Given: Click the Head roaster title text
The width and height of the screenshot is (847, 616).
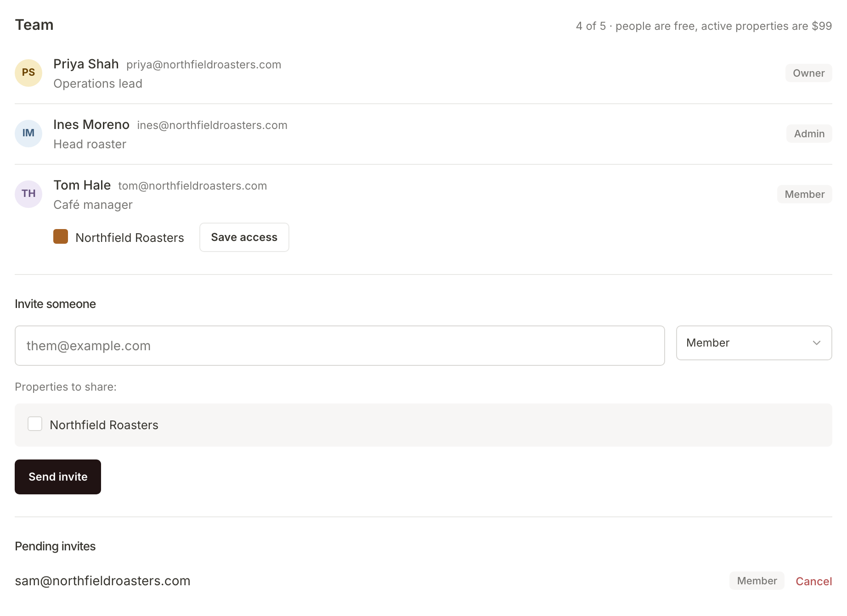Looking at the screenshot, I should tap(90, 144).
